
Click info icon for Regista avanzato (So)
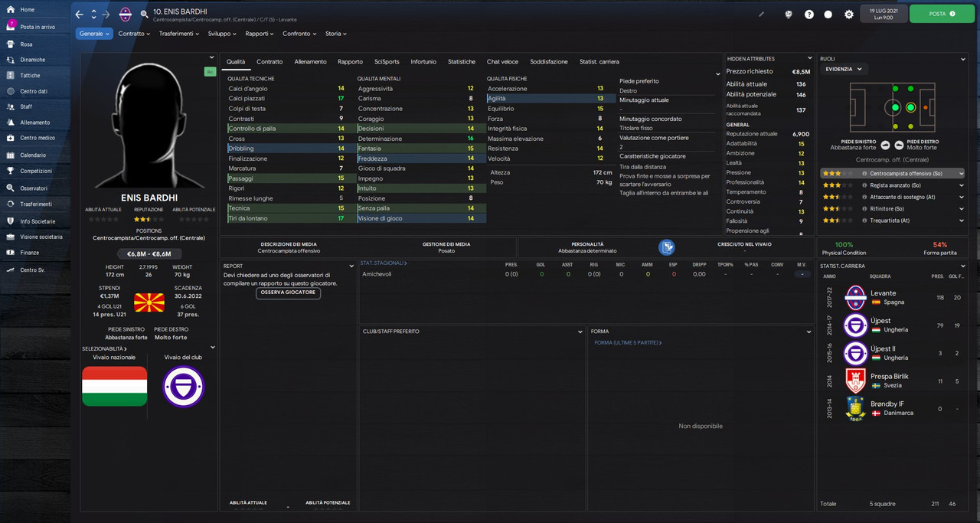click(x=864, y=185)
